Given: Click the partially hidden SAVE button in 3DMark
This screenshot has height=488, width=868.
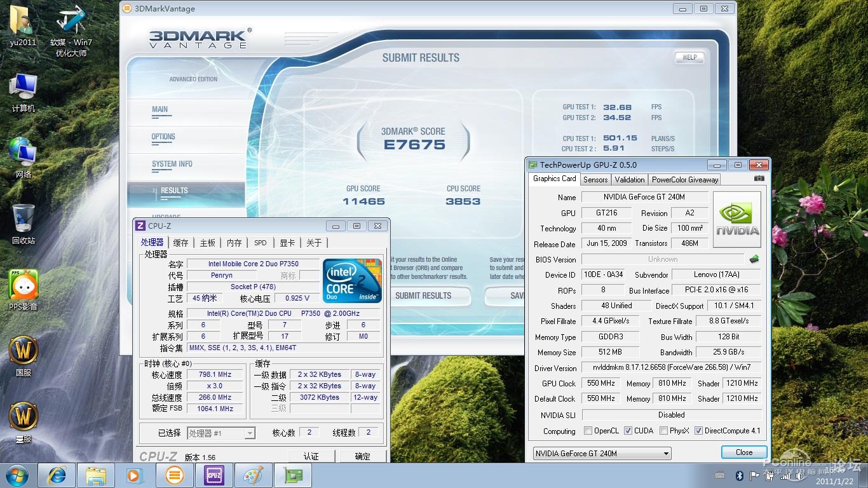Looking at the screenshot, I should pos(506,296).
